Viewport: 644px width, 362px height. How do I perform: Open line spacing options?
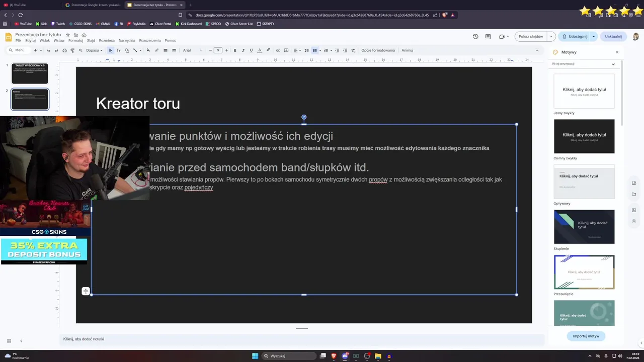click(306, 50)
